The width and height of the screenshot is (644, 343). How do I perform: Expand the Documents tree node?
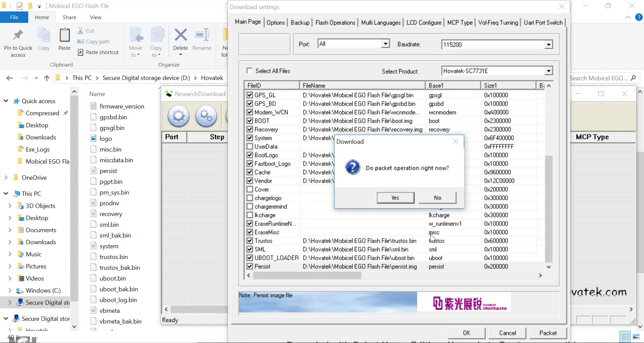(10, 230)
